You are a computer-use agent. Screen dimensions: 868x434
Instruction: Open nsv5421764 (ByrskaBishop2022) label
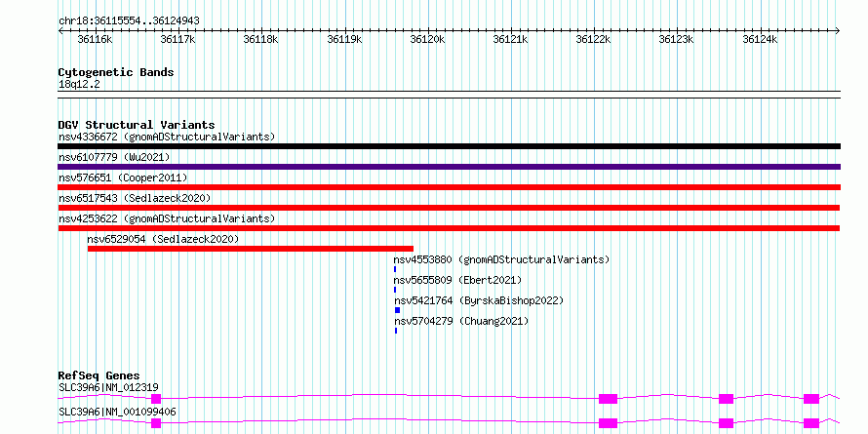(479, 300)
